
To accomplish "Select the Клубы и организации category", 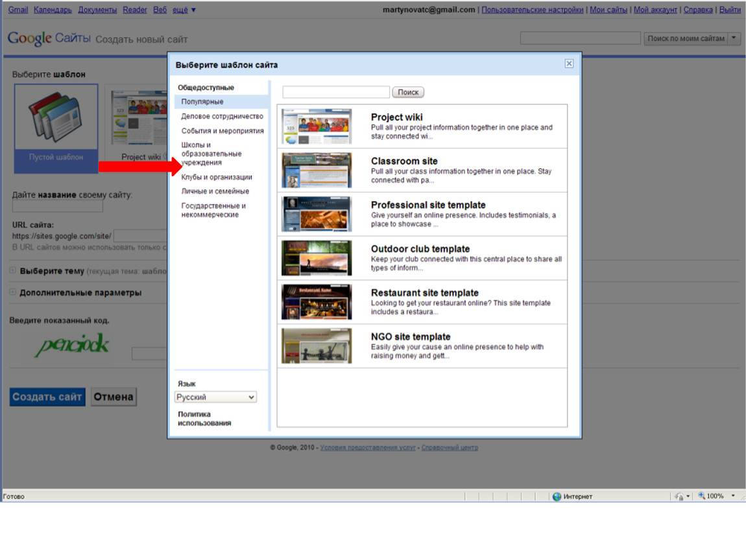I will pyautogui.click(x=217, y=177).
